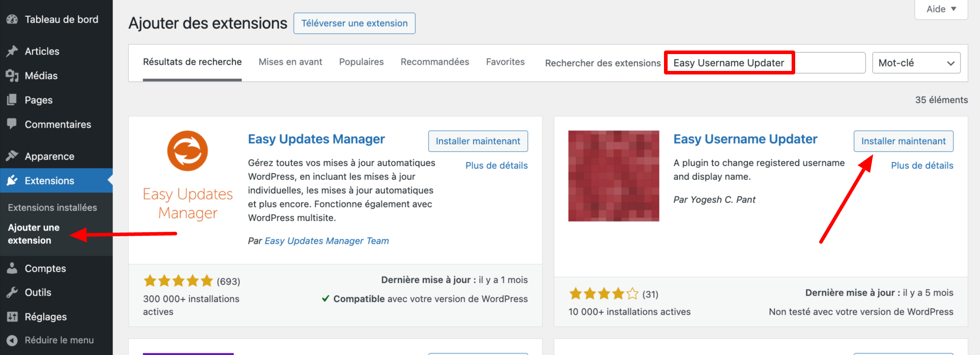This screenshot has height=355, width=980.
Task: Click the Comptes user icon
Action: pyautogui.click(x=12, y=268)
